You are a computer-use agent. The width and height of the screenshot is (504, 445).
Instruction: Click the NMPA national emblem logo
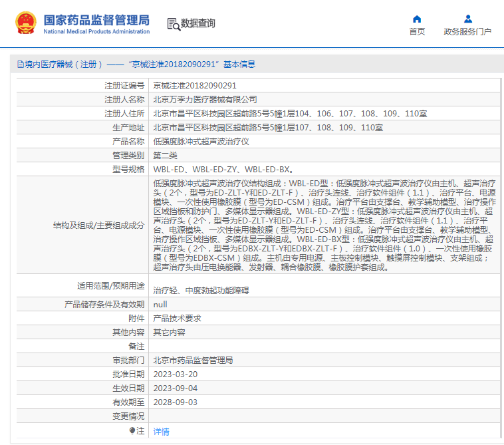tap(26, 23)
